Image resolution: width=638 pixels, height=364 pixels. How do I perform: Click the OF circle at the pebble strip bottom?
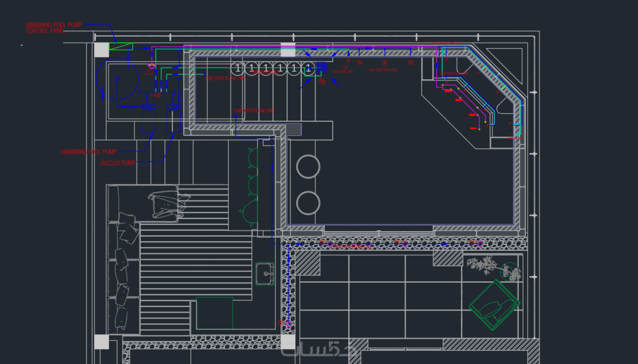click(289, 324)
